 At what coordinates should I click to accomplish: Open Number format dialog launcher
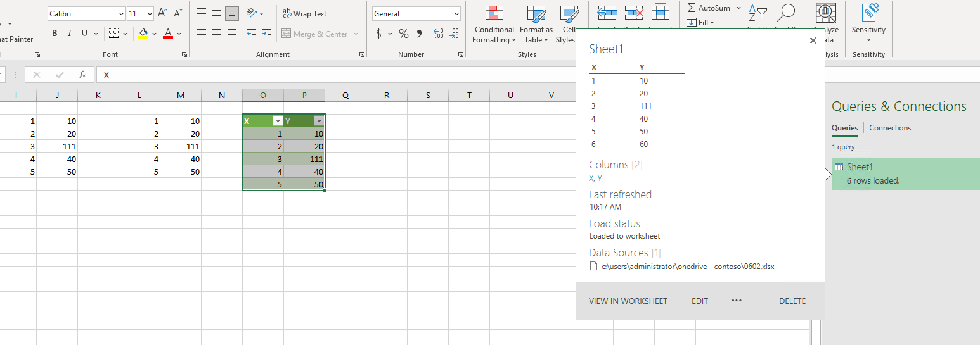[460, 55]
